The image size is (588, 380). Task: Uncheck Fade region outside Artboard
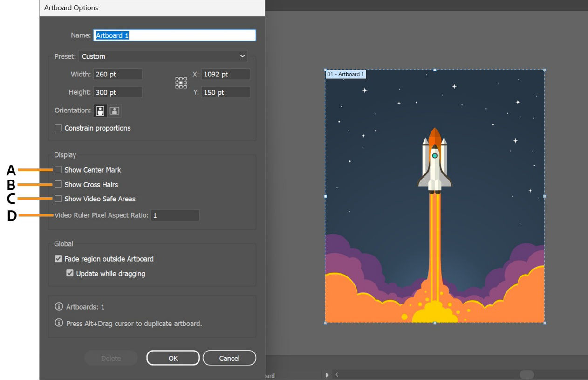tap(58, 259)
